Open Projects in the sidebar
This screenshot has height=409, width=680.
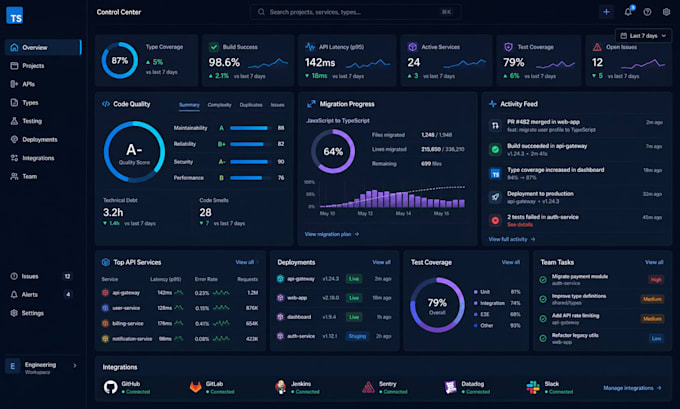coord(42,66)
